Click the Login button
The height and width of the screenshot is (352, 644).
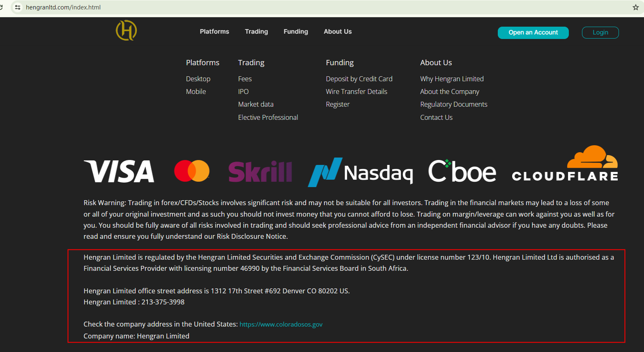600,32
